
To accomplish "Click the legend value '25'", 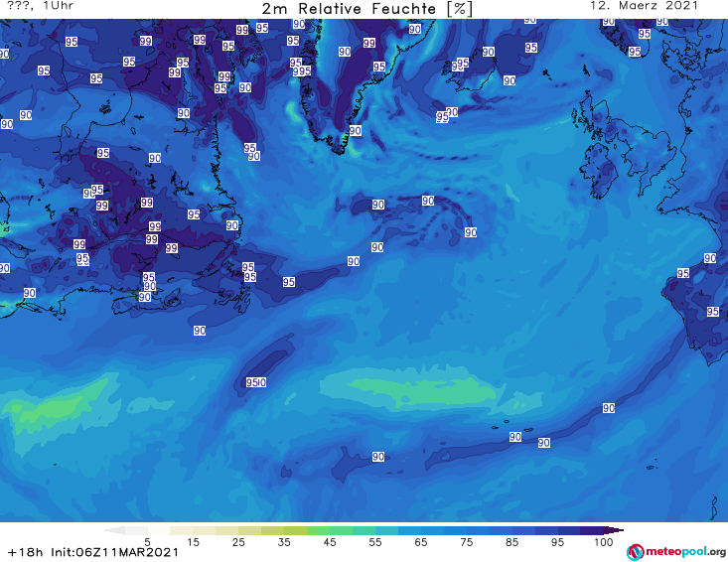I will coord(238,542).
